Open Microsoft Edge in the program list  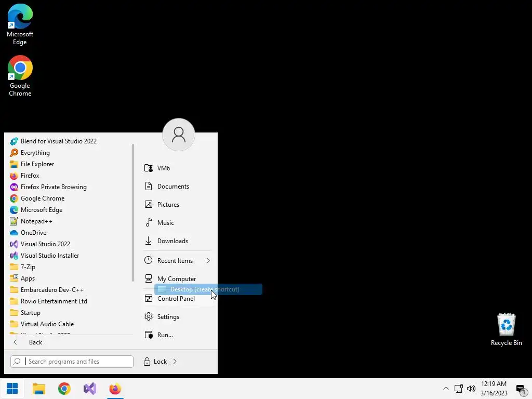(x=36, y=210)
